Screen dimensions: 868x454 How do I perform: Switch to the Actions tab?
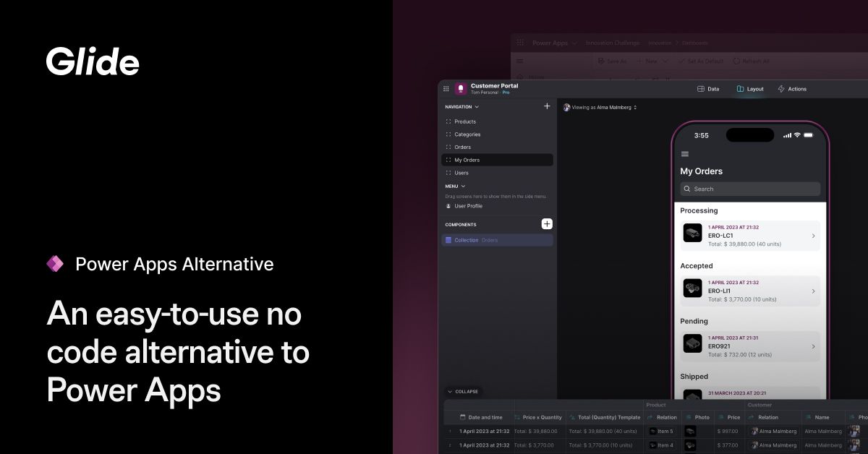tap(792, 89)
